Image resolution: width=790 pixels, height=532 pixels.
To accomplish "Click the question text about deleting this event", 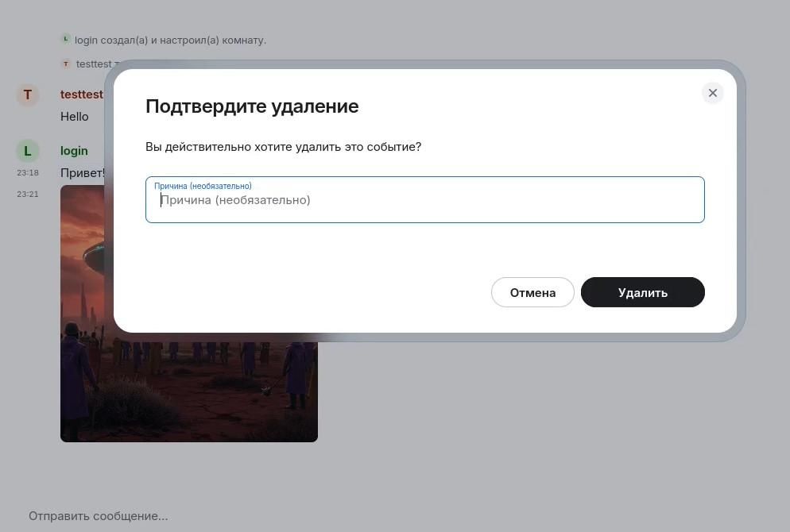I will [x=283, y=147].
